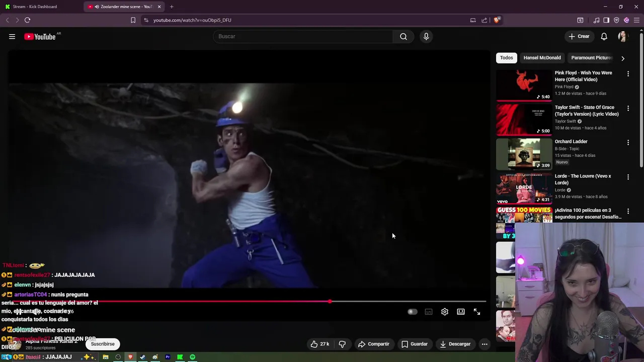Open Premiere Pro from the taskbar
This screenshot has width=644, height=362.
tap(168, 357)
